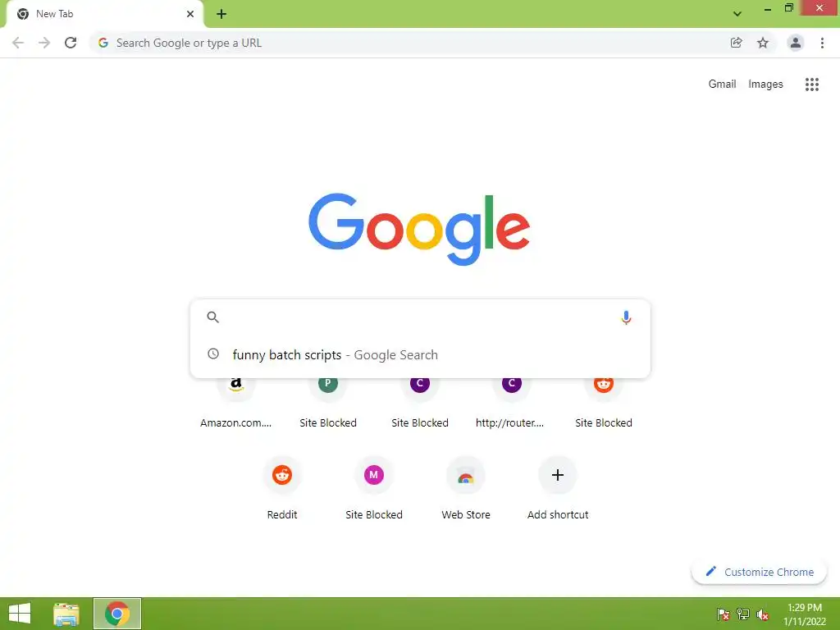This screenshot has width=840, height=630.
Task: Open Gmail link
Action: (722, 84)
